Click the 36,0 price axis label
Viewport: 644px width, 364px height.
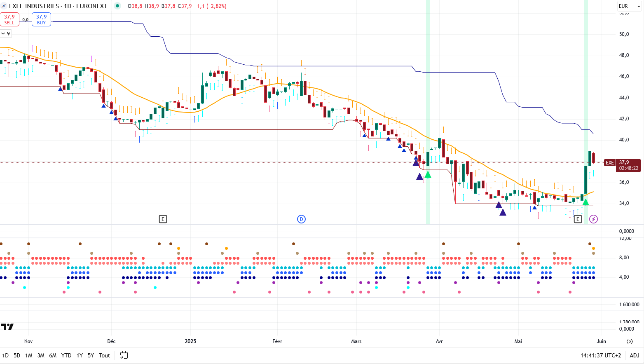[624, 182]
